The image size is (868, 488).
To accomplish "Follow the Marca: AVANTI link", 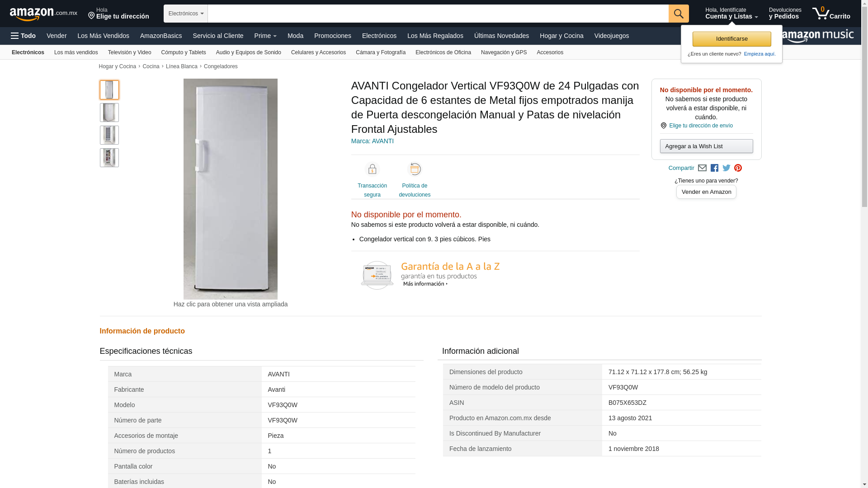I will click(373, 141).
